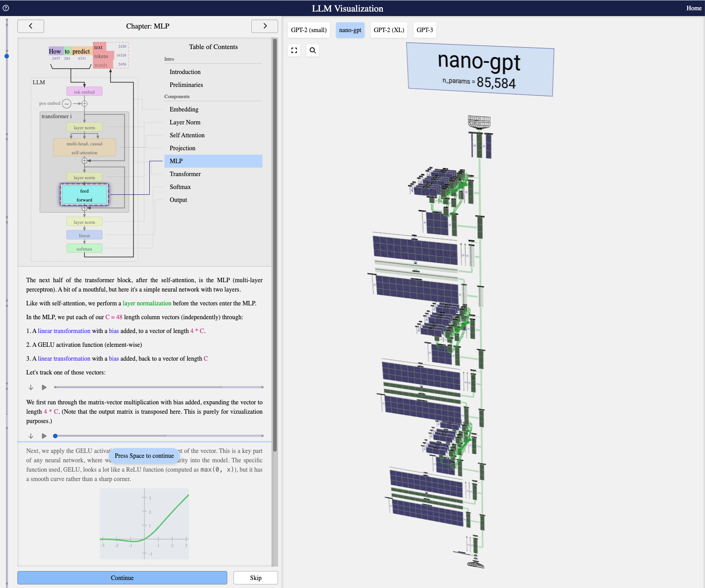Screen dimensions: 705x588
Task: Click bias link in step 1
Action: click(x=114, y=331)
